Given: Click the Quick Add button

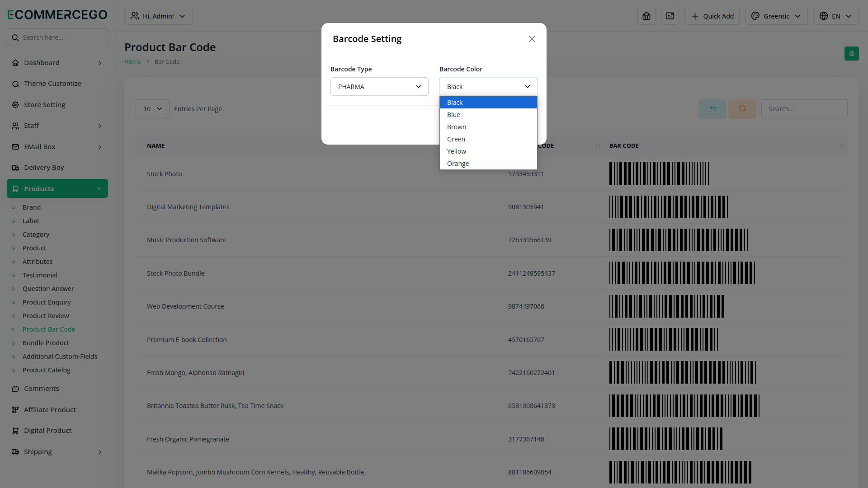Looking at the screenshot, I should [712, 16].
